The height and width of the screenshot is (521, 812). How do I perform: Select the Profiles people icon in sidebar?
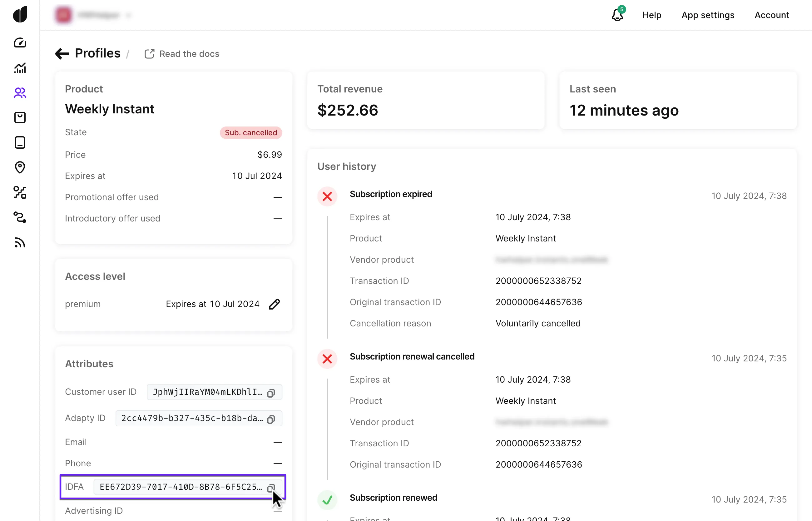tap(20, 93)
